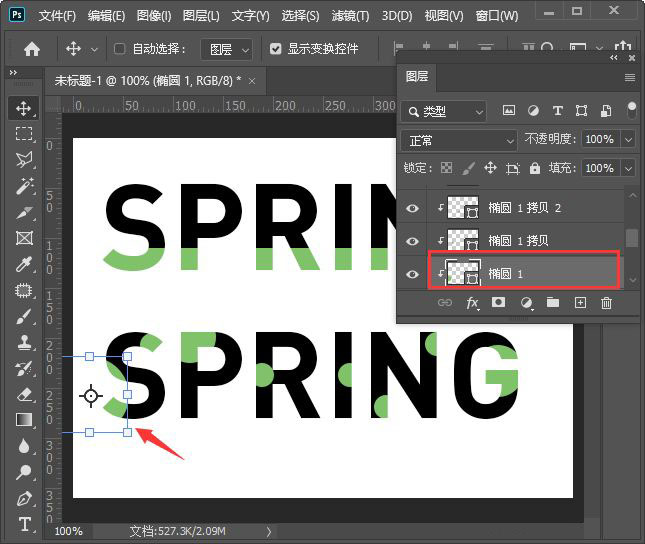The image size is (645, 544).
Task: Activate the Gradient tool
Action: coord(24,420)
